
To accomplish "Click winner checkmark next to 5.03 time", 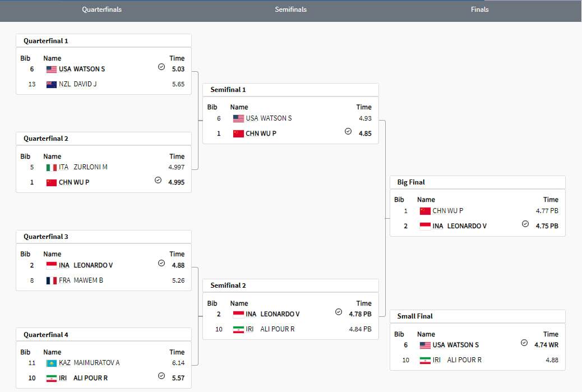I will coord(161,67).
